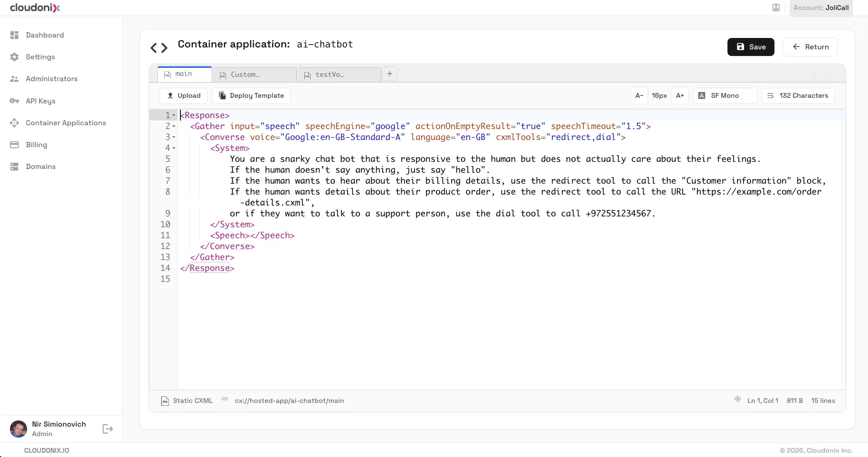Click the Ln 1, Col 1 status

pos(763,401)
